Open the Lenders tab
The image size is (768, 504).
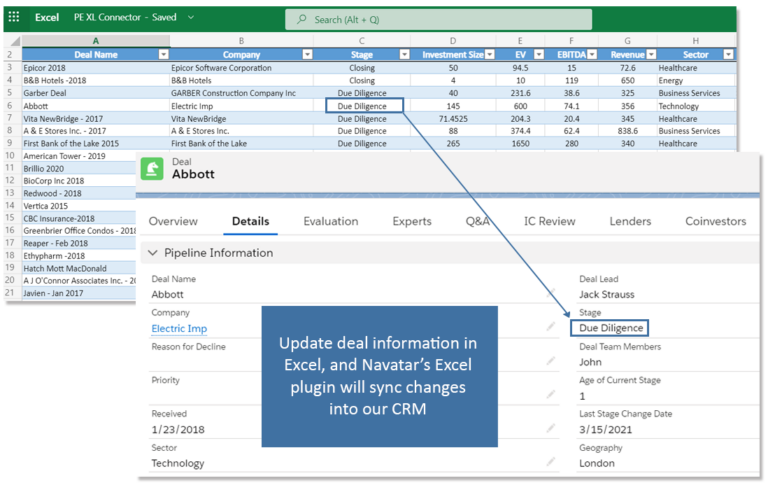[x=630, y=221]
